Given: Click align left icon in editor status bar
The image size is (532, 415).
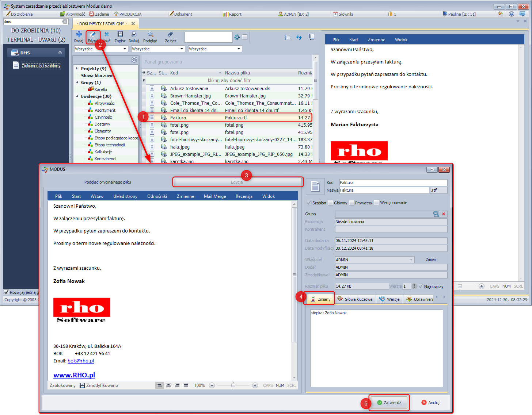Looking at the screenshot, I should 160,385.
